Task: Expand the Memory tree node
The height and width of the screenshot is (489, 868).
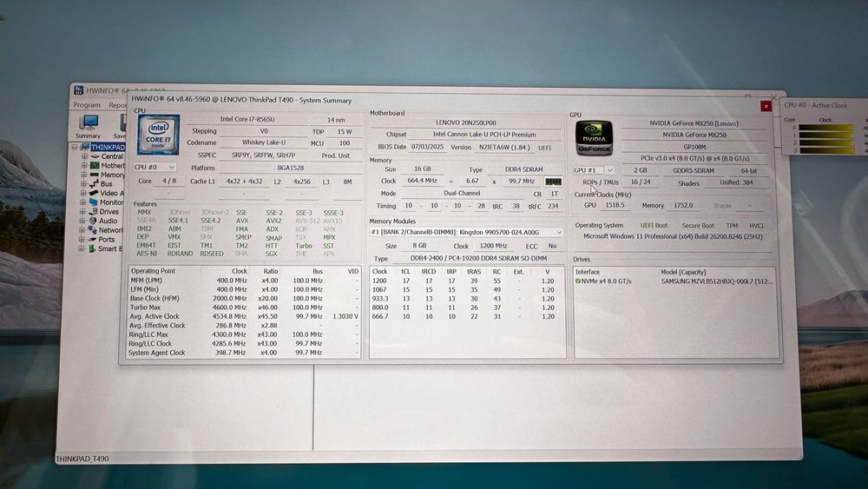Action: 84,175
